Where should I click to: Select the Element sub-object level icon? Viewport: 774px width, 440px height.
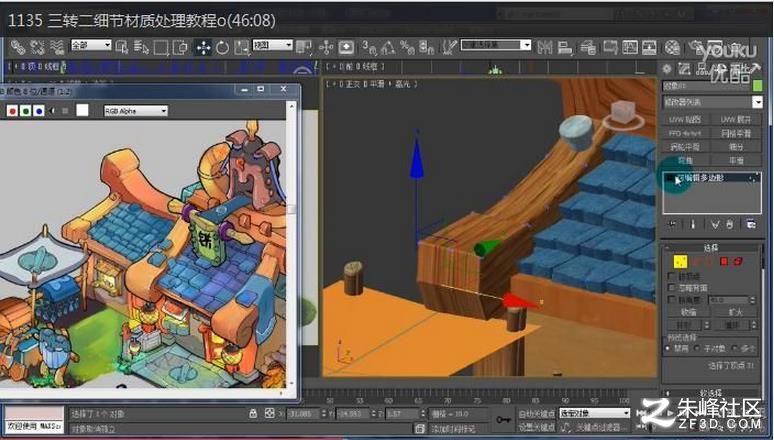pyautogui.click(x=738, y=261)
